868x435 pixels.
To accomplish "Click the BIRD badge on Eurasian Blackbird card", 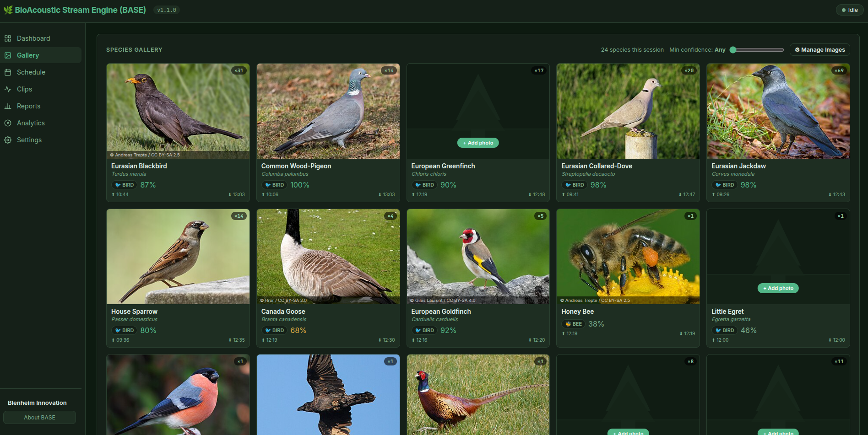I will (x=124, y=185).
